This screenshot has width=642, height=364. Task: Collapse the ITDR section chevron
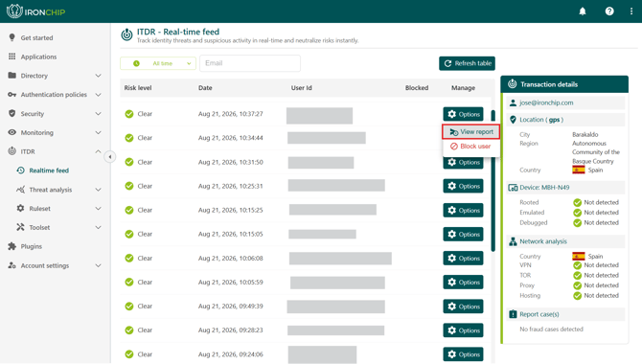click(x=99, y=151)
